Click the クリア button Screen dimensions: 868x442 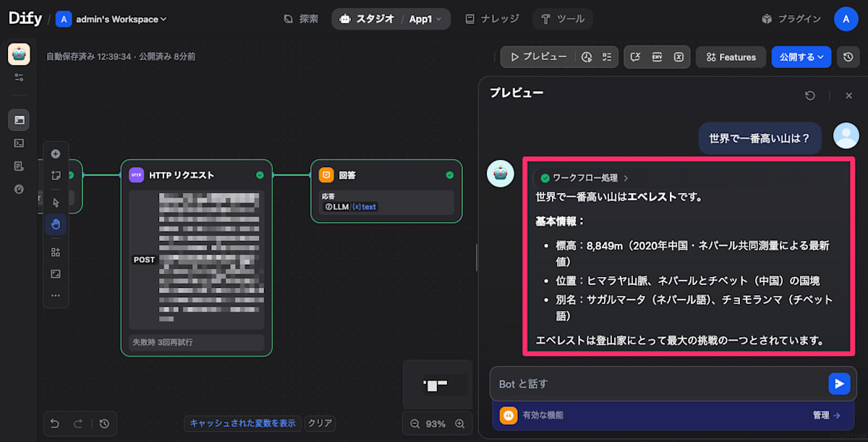320,424
